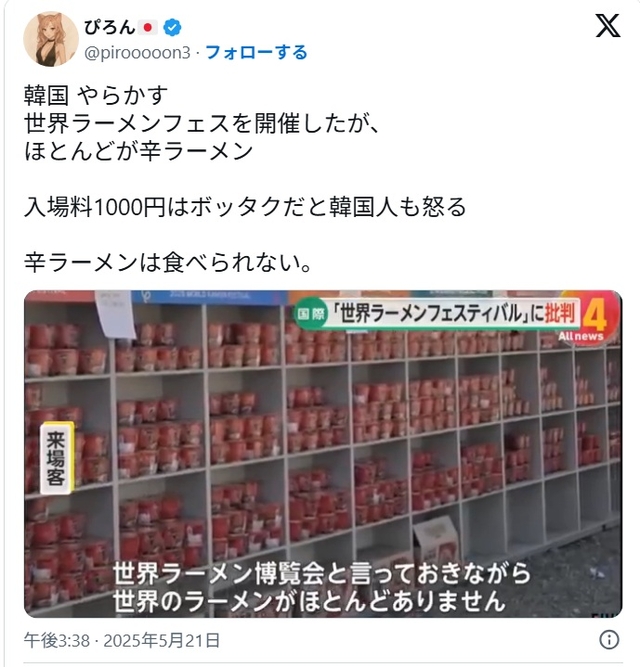The height and width of the screenshot is (667, 640).
Task: Click the yellow 来場客 label
Action: click(57, 458)
